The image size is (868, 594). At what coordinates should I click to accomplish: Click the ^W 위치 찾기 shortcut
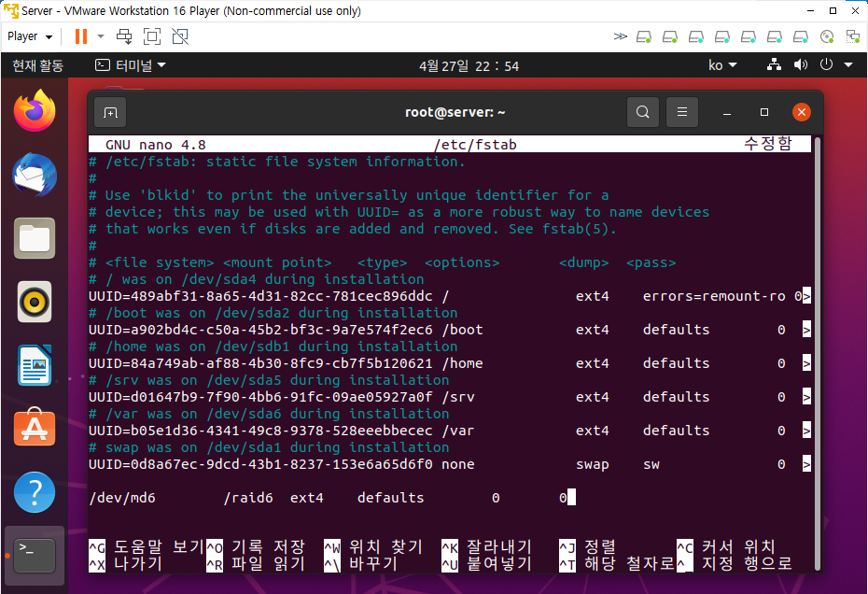coord(373,547)
